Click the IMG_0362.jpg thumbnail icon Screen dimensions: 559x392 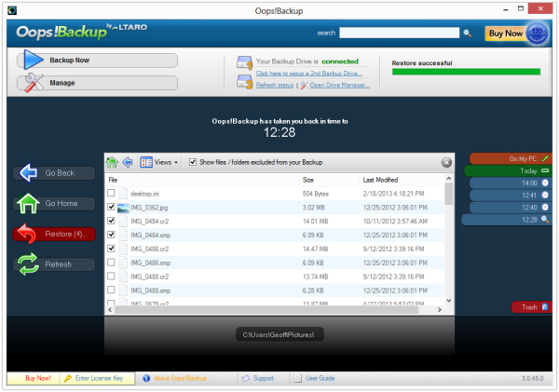(x=123, y=208)
